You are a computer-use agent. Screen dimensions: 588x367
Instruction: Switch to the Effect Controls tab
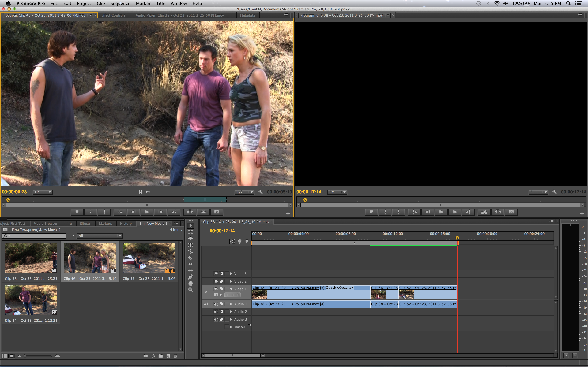113,15
